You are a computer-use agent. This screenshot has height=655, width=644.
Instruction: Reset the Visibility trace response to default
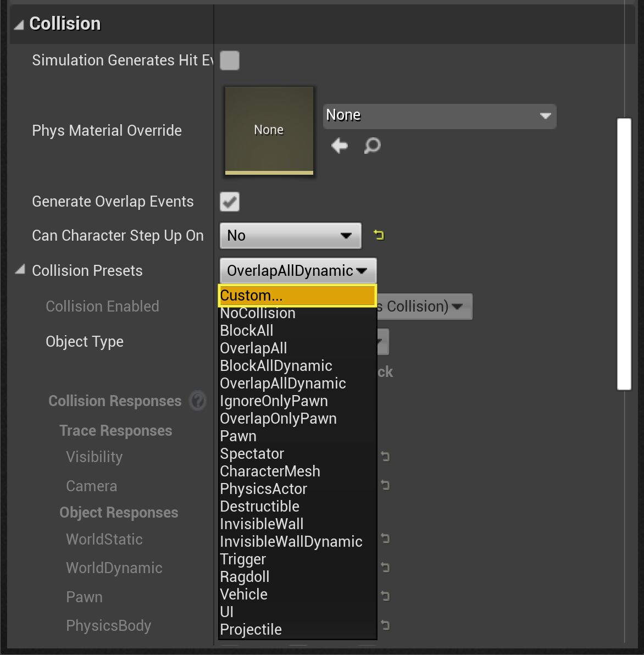tap(385, 456)
